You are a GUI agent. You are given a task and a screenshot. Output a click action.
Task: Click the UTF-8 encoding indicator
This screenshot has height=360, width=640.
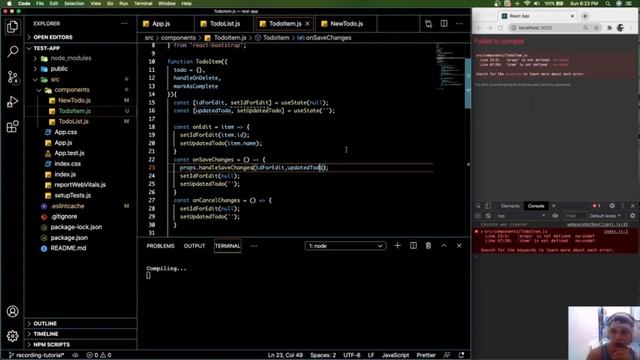tap(351, 355)
